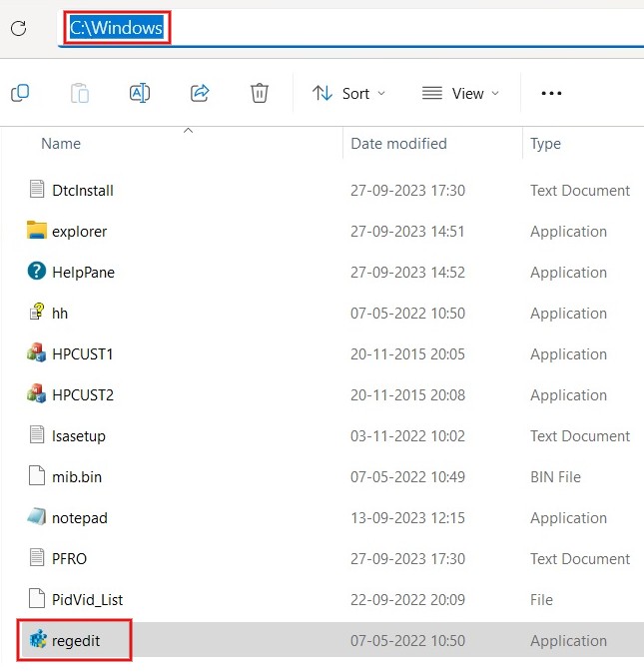Click HPCUST1's date 20-11-2015 20:05
The height and width of the screenshot is (672, 644).
[407, 354]
